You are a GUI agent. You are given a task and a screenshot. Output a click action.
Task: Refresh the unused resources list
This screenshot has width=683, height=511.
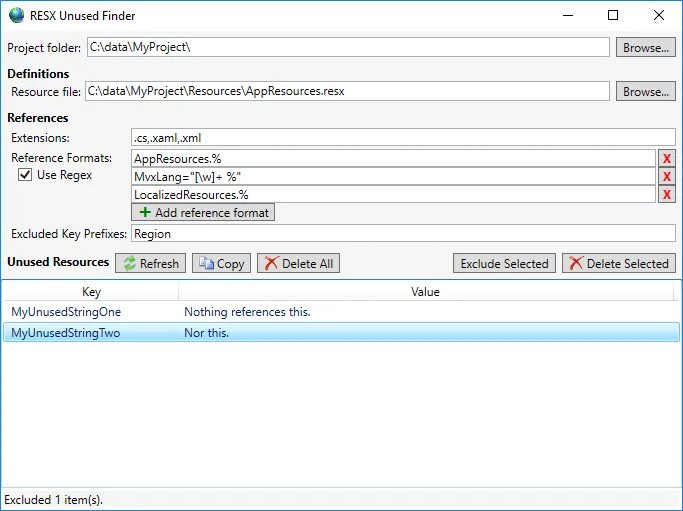click(150, 263)
